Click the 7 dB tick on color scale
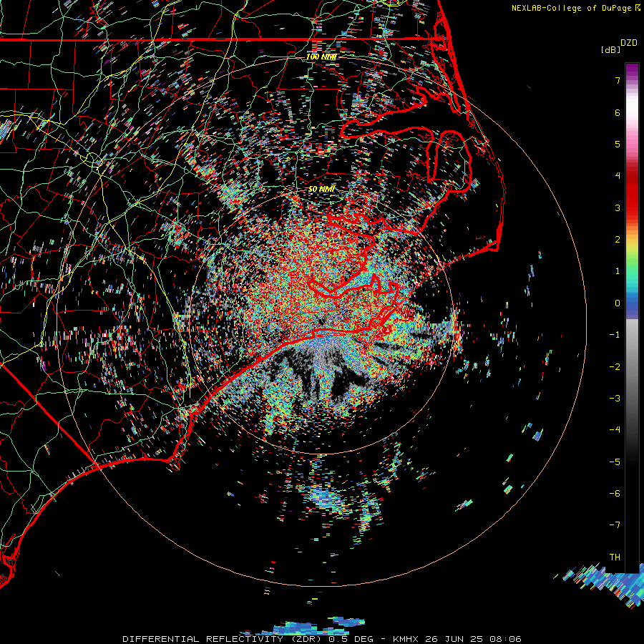Viewport: 644px width, 644px height. pyautogui.click(x=618, y=80)
